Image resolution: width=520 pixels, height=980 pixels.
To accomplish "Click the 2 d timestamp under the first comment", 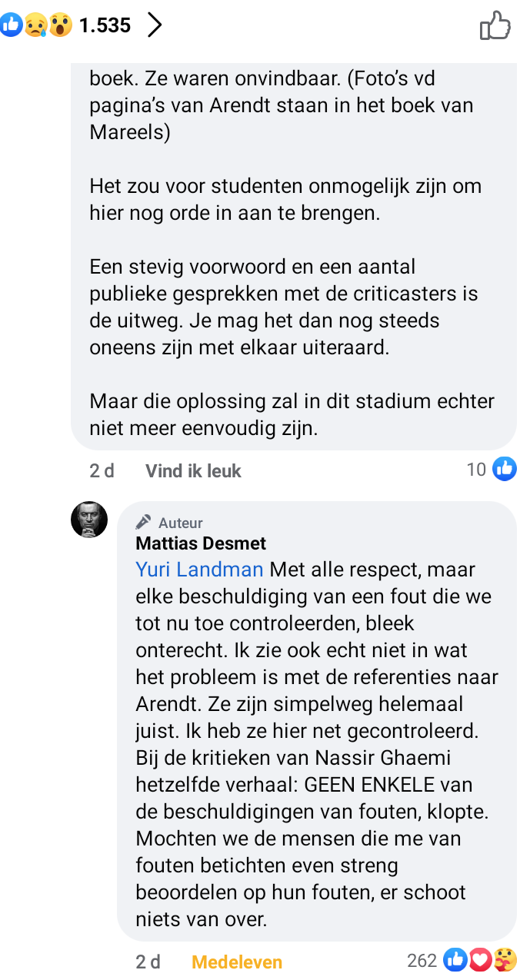I will click(x=102, y=470).
